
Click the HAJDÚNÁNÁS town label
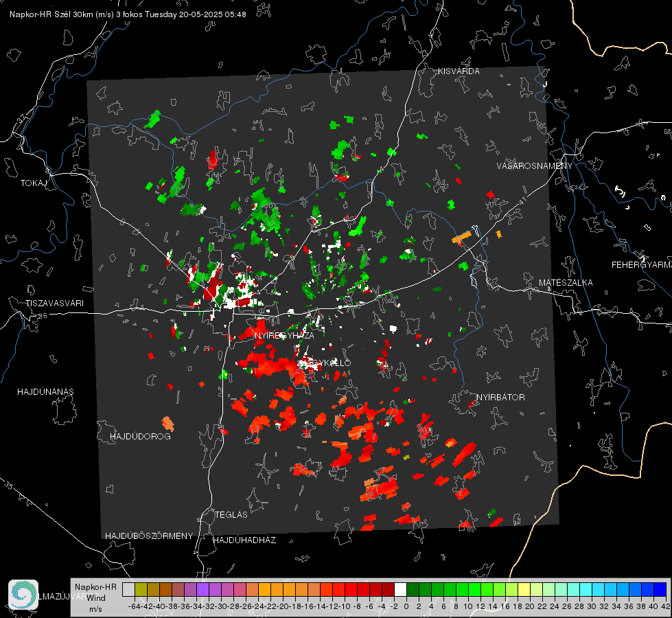coord(45,392)
